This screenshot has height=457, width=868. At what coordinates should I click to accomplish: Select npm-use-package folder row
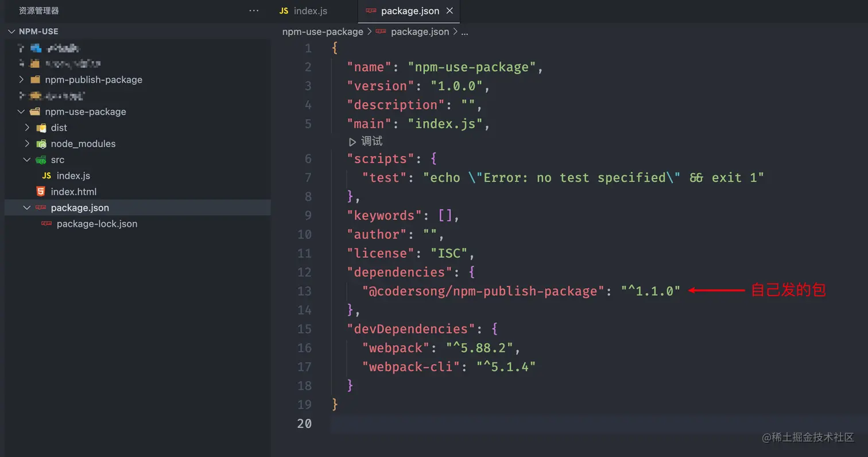coord(137,111)
